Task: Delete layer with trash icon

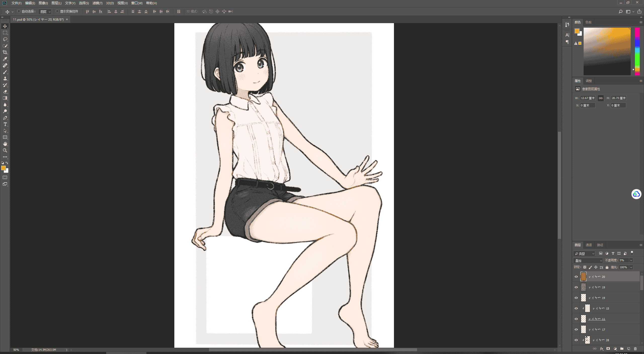Action: [x=635, y=349]
